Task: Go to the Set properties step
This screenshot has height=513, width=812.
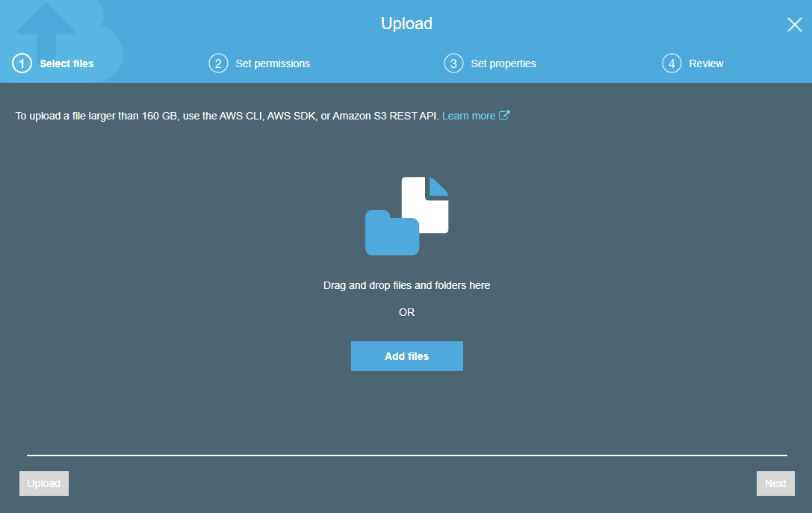Action: (x=503, y=63)
